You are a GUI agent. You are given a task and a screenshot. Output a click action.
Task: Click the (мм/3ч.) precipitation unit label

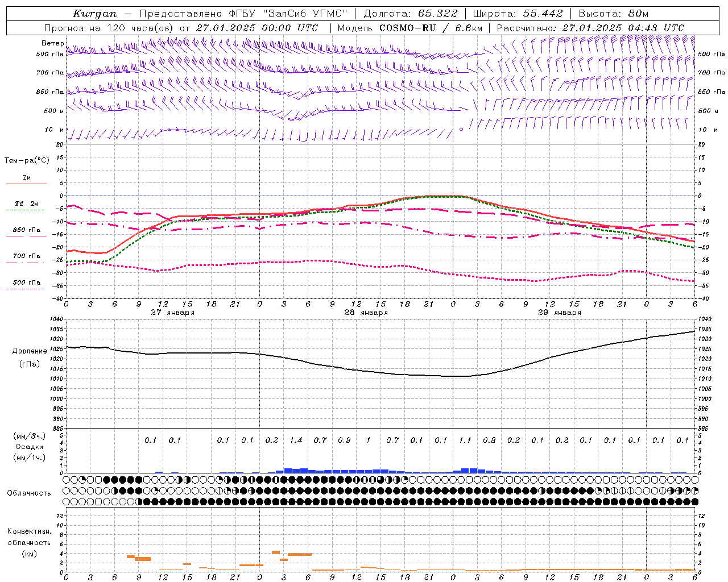tap(30, 436)
